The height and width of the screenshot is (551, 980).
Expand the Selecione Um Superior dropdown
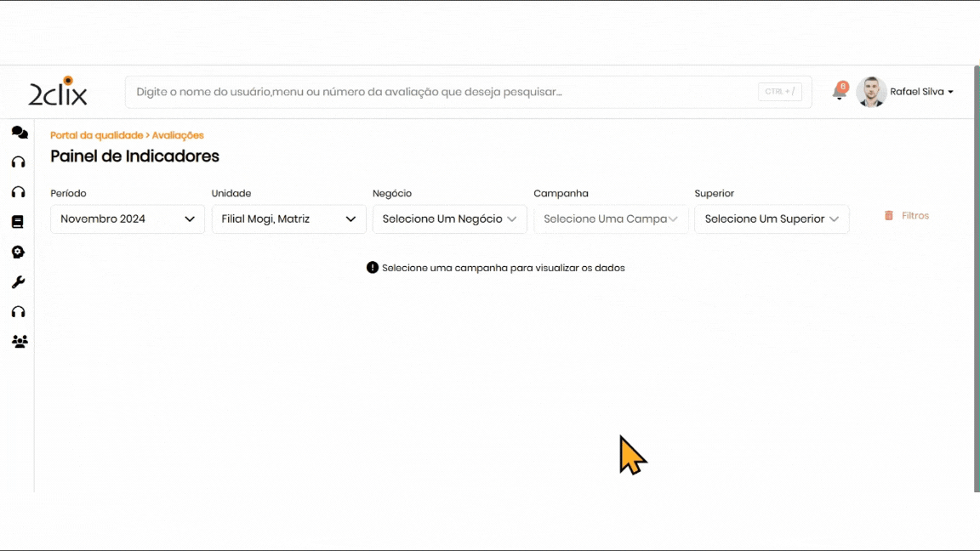772,219
